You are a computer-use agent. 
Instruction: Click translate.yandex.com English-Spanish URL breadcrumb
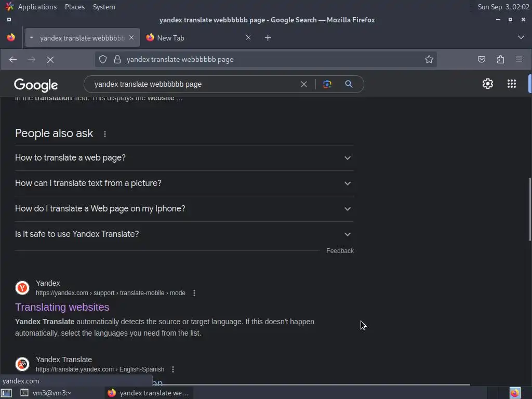(x=100, y=369)
